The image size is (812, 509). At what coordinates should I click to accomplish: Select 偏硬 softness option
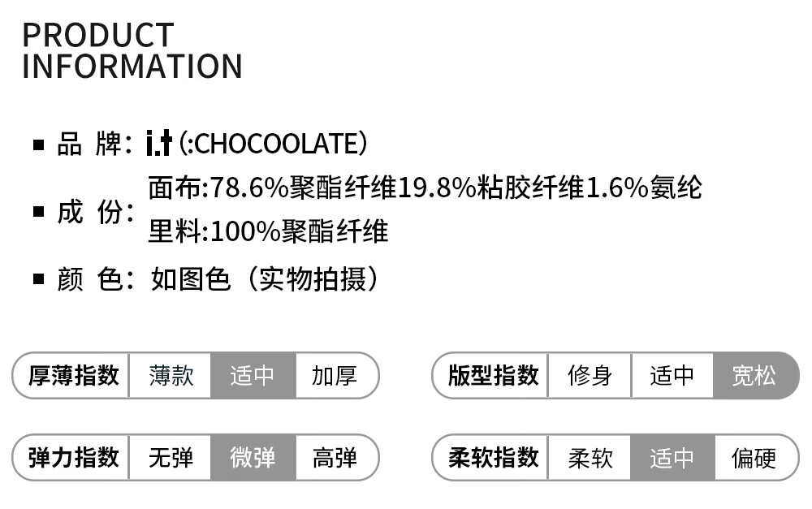pyautogui.click(x=754, y=458)
